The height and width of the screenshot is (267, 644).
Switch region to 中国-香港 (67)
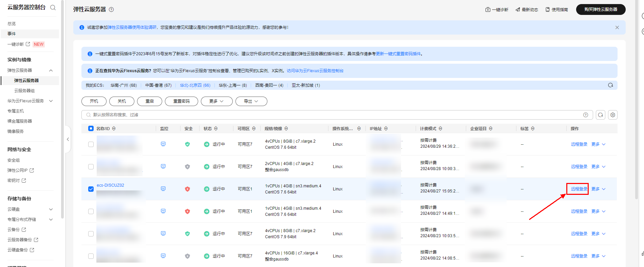(x=158, y=85)
